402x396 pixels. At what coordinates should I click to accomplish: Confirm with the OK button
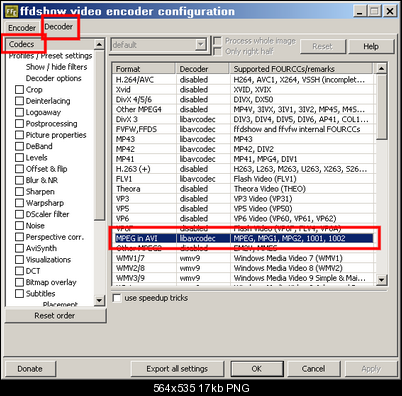pyautogui.click(x=257, y=369)
